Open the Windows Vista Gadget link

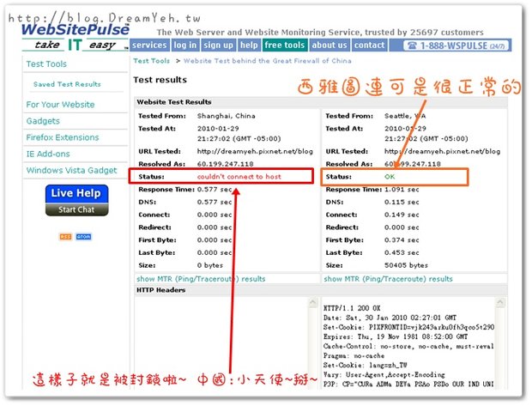point(71,171)
